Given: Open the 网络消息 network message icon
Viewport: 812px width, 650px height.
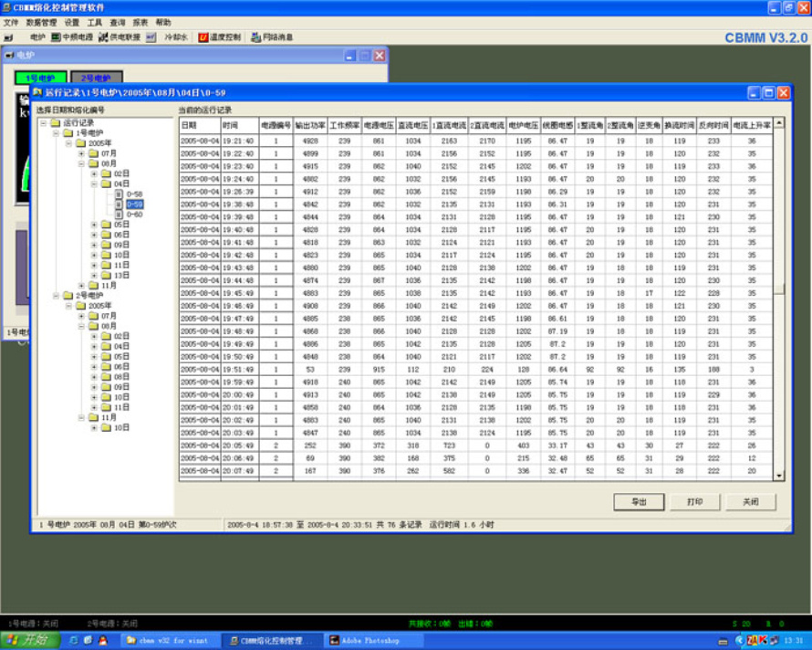Looking at the screenshot, I should point(255,37).
